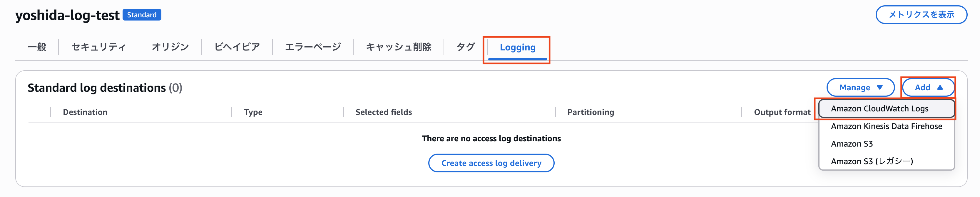The width and height of the screenshot is (980, 197).
Task: Click the Destination column header
Action: [85, 112]
